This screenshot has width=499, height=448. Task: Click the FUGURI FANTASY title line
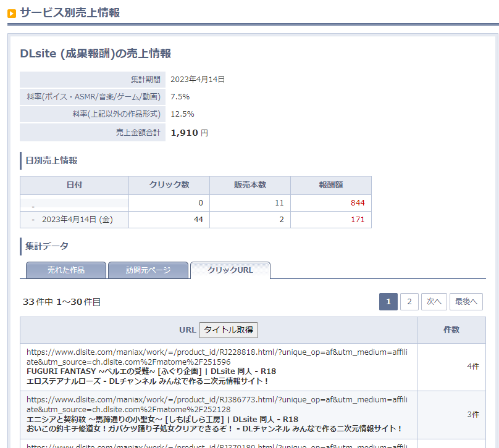tap(151, 371)
